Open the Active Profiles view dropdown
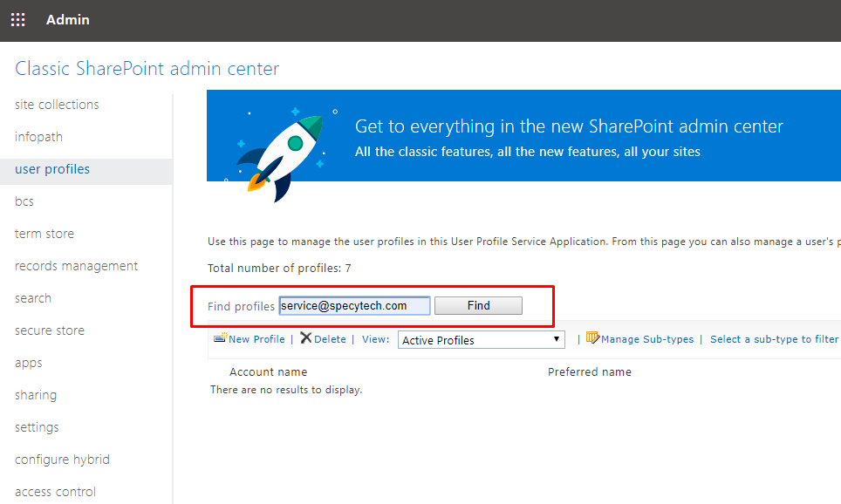Viewport: 841px width, 504px height. pos(481,340)
